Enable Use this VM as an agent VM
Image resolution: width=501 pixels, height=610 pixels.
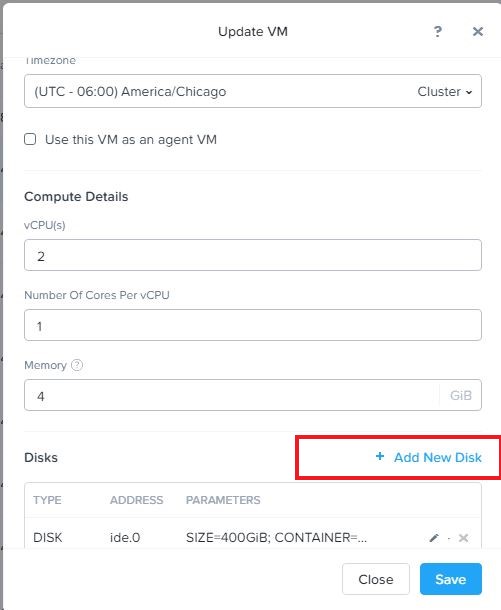tap(30, 139)
